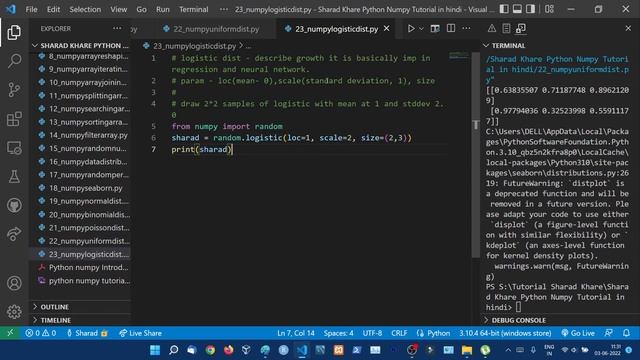The image size is (640, 360).
Task: Open the Testing flask view
Action: click(14, 177)
